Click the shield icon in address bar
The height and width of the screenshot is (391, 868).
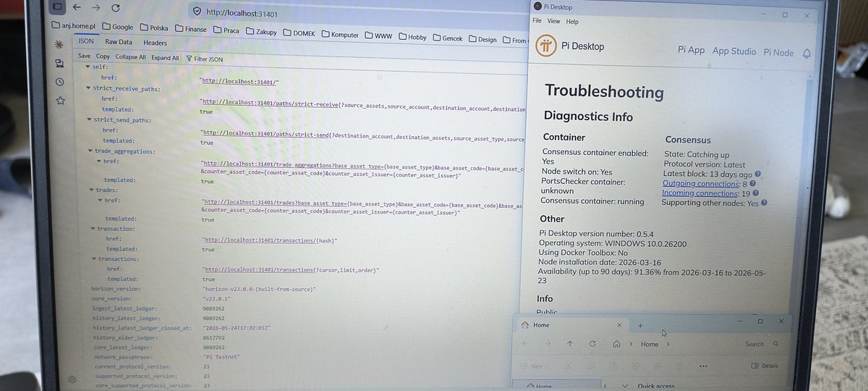195,12
